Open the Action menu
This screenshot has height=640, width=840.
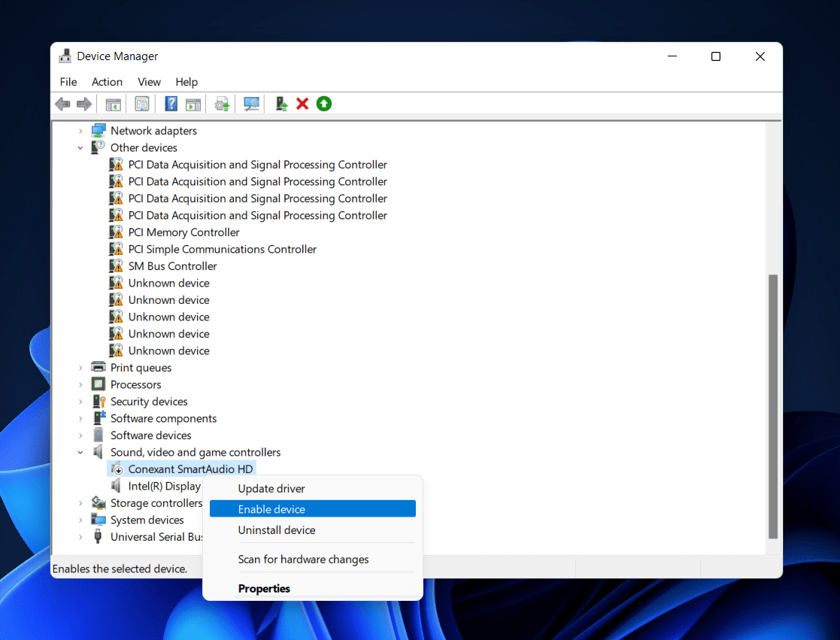(x=107, y=82)
